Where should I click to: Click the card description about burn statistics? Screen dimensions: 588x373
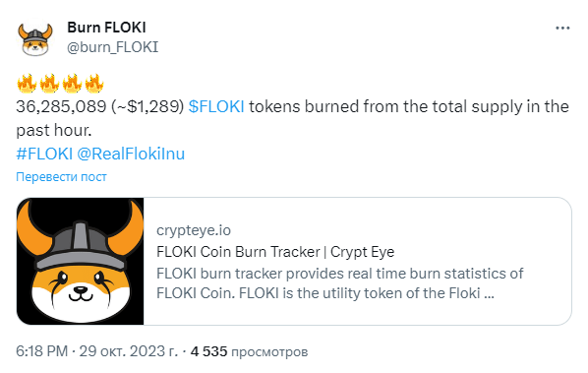[x=340, y=283]
